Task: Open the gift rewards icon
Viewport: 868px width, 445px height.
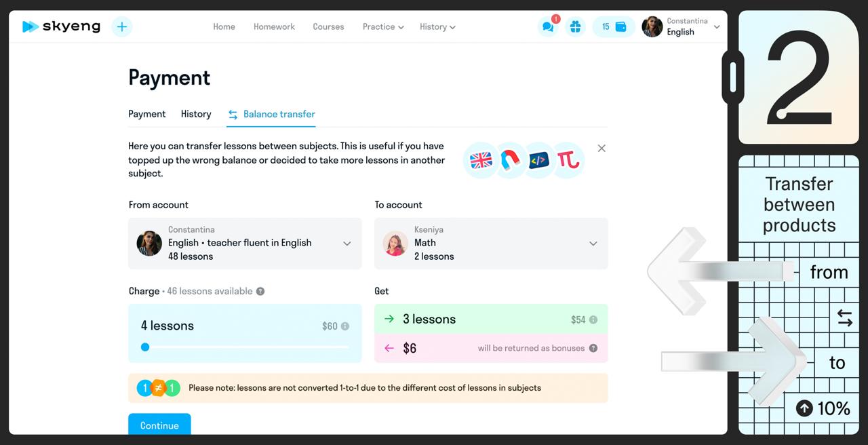Action: point(575,27)
